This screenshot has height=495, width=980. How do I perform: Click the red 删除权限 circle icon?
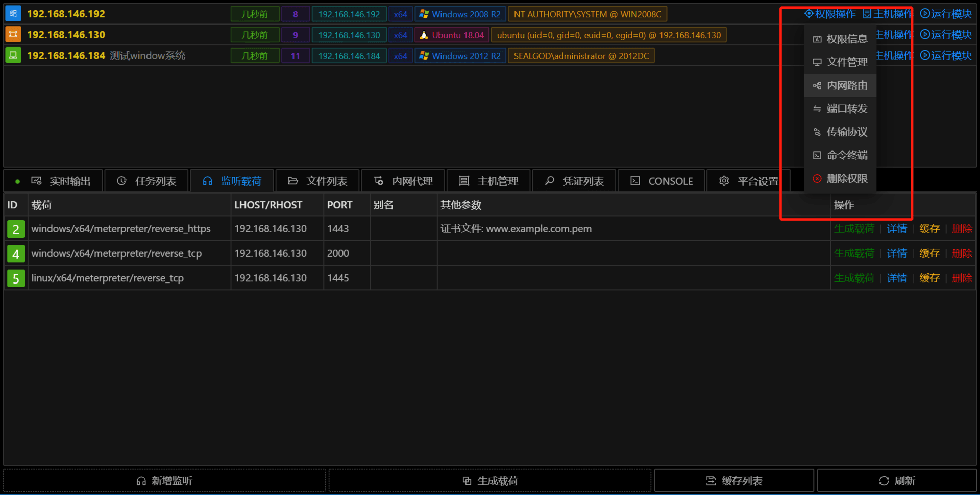[817, 179]
